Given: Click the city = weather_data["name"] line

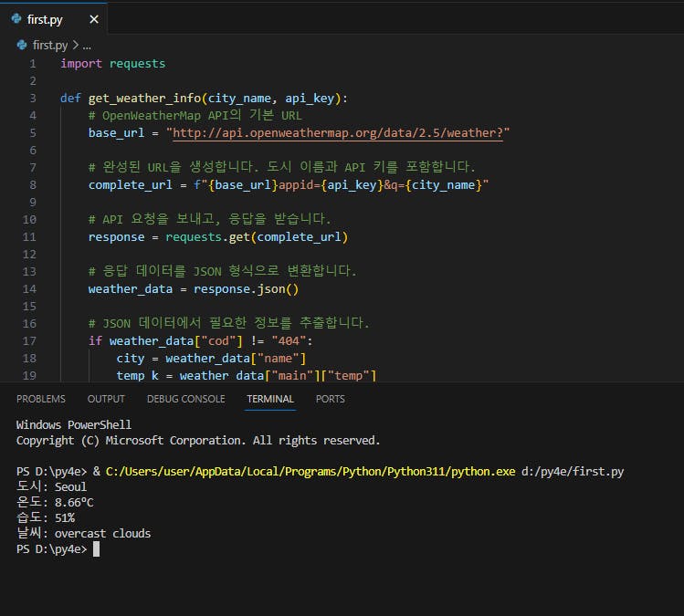Looking at the screenshot, I should coord(211,359).
